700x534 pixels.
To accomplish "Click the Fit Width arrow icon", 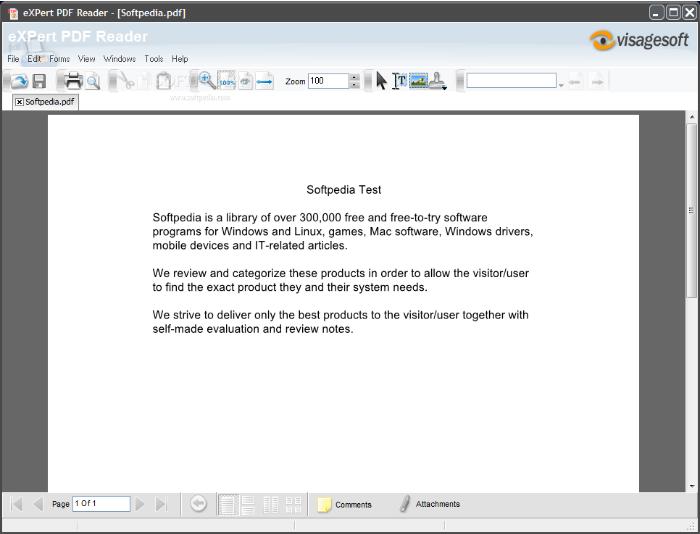I will (264, 81).
